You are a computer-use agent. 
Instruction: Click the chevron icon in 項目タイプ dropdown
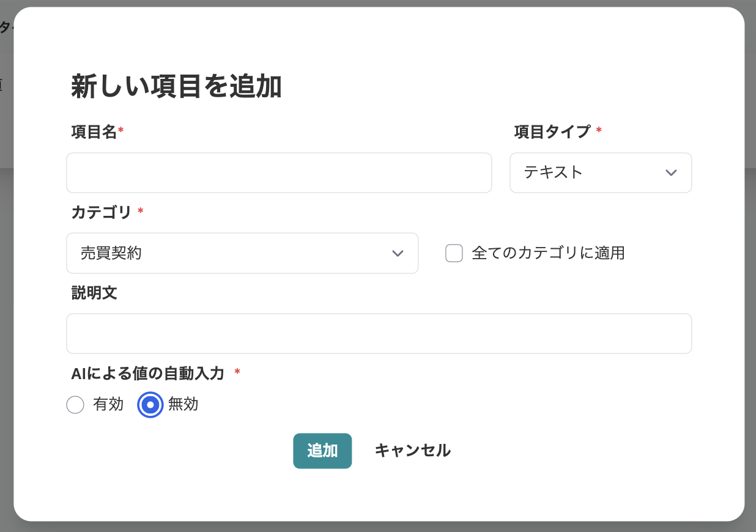(x=671, y=172)
